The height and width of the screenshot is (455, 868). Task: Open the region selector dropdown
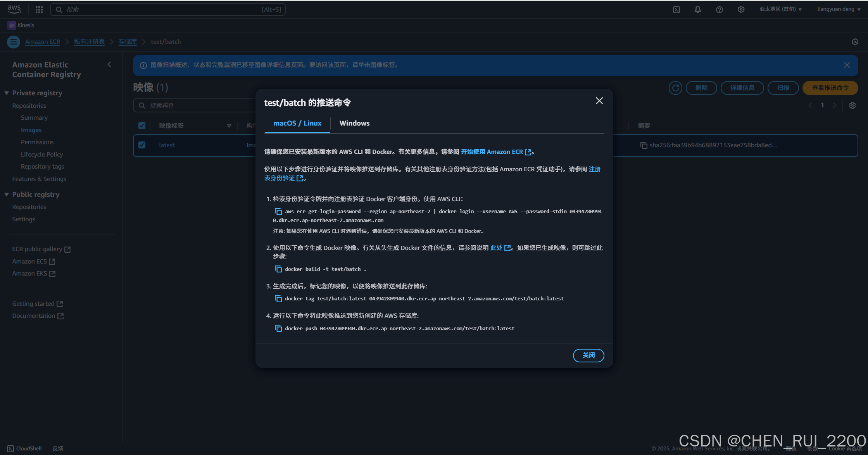[780, 9]
